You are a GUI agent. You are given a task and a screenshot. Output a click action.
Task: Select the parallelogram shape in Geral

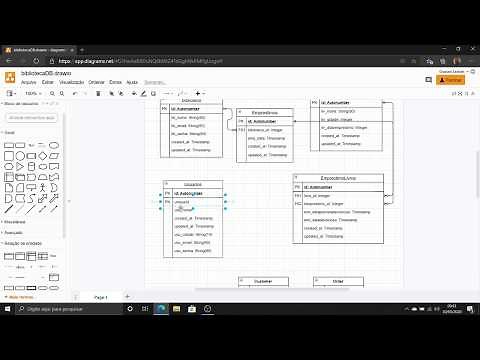[54, 156]
